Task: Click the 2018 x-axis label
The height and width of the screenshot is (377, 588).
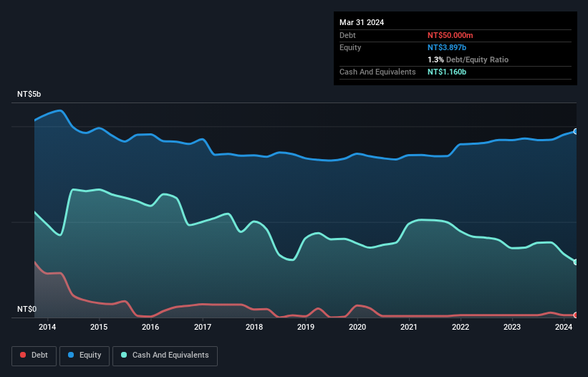Action: pyautogui.click(x=254, y=327)
